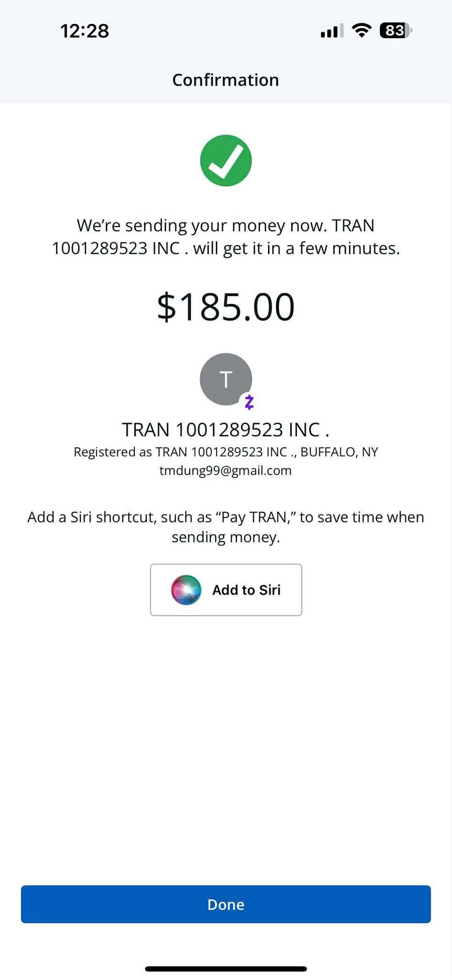Tap the battery indicator showing 83
The height and width of the screenshot is (980, 452).
coord(395,31)
